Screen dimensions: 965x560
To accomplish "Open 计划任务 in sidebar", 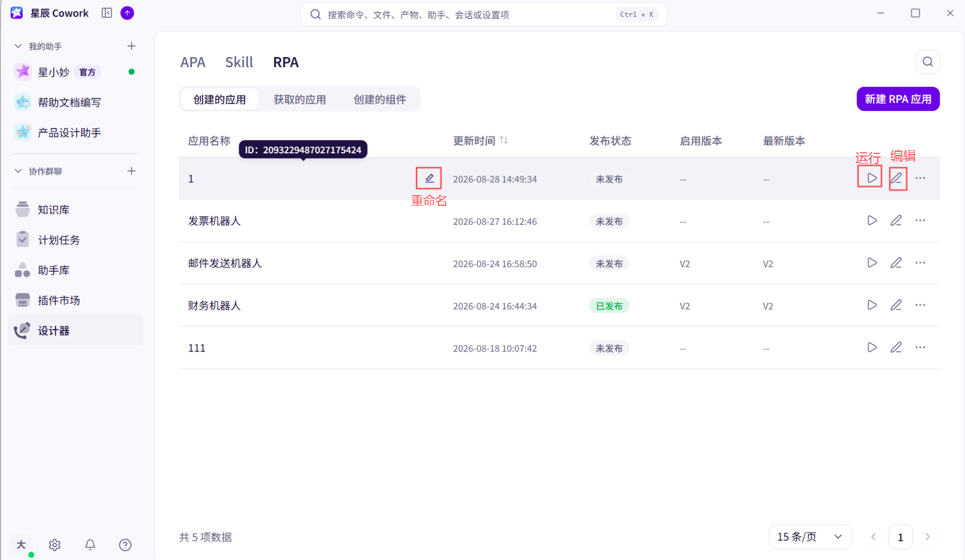I will (75, 240).
